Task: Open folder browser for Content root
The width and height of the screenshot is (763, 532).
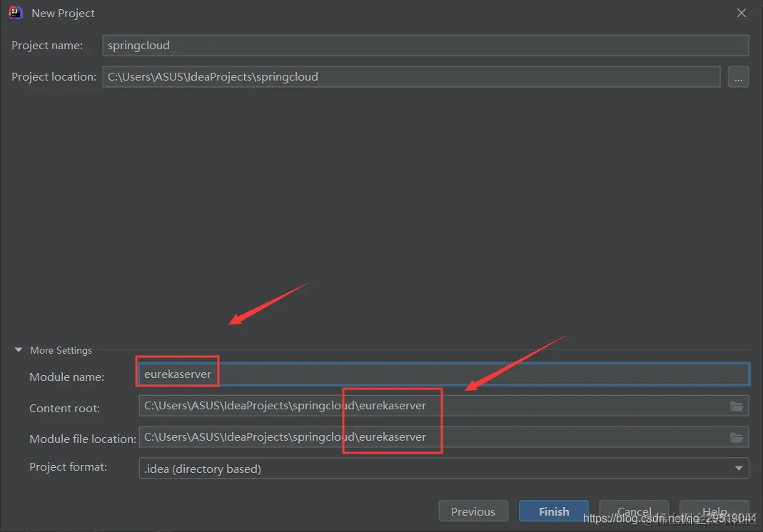Action: pyautogui.click(x=737, y=406)
